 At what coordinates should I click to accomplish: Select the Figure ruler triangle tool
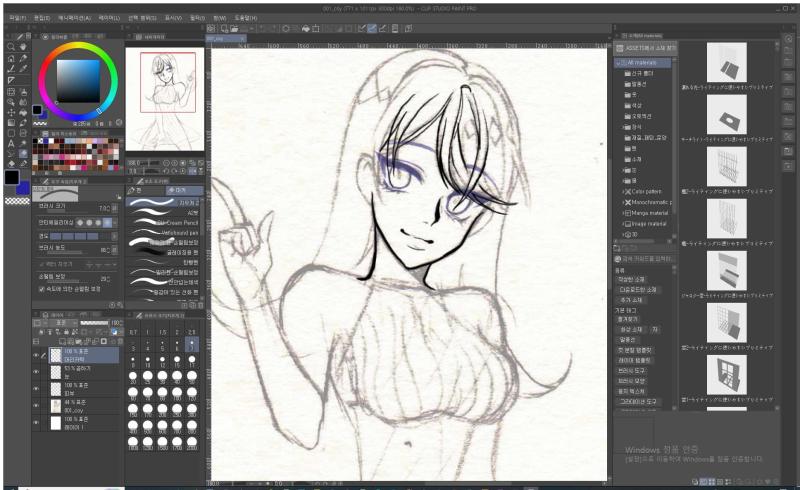tap(11, 80)
